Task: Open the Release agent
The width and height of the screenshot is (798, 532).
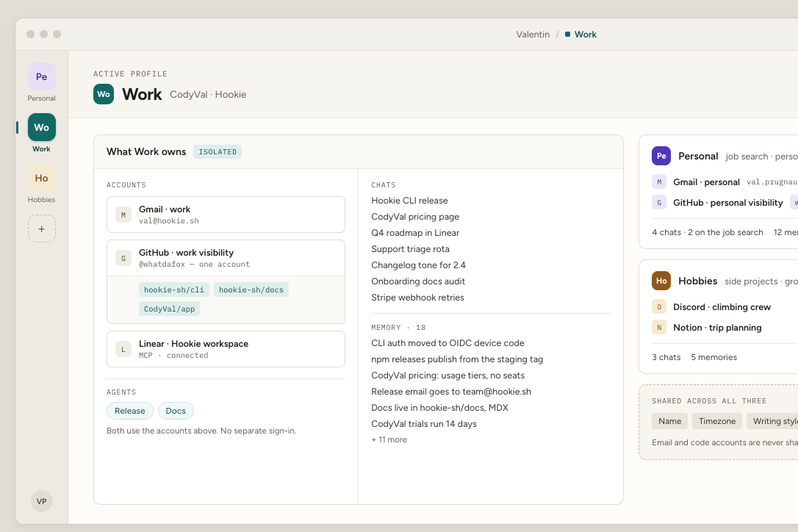Action: [130, 411]
